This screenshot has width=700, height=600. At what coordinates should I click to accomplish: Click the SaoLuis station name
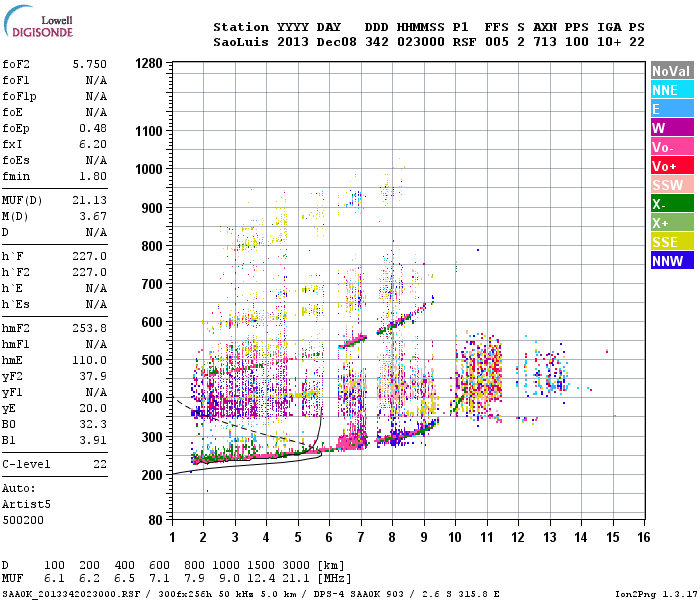tap(241, 42)
